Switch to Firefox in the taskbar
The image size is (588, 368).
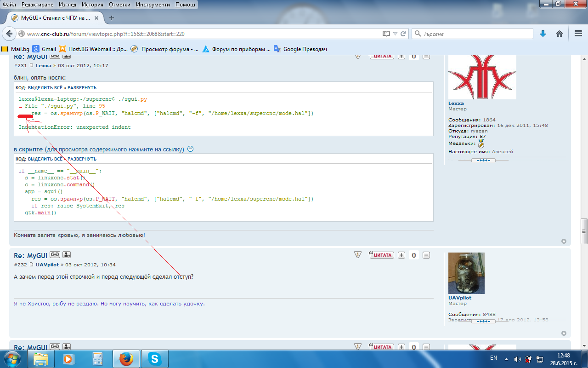[x=125, y=359]
